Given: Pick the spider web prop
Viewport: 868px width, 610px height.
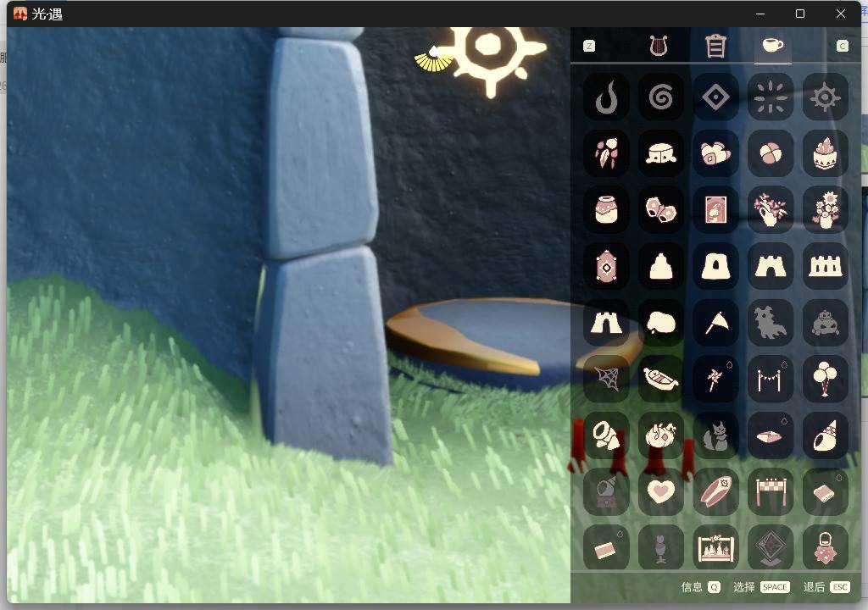Looking at the screenshot, I should click(606, 380).
